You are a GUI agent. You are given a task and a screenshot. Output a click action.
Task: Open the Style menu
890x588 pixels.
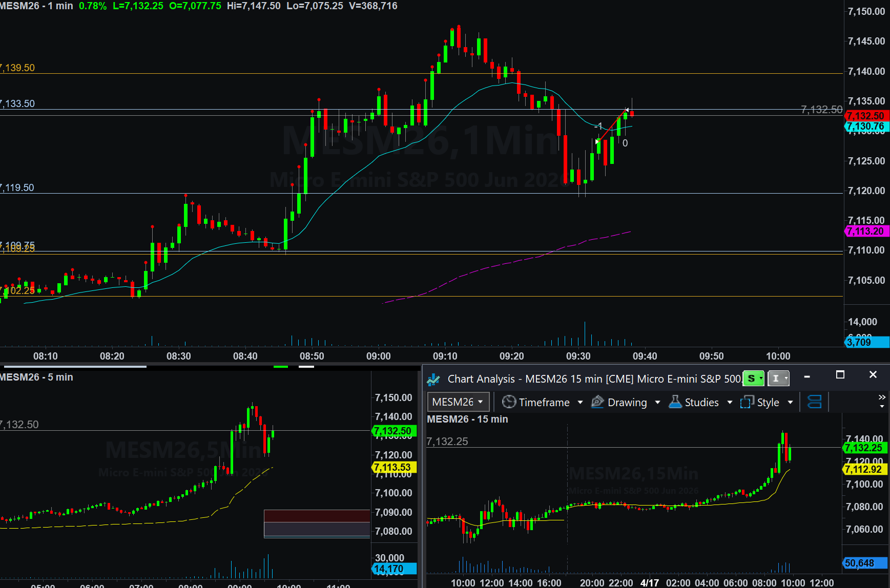[768, 403]
